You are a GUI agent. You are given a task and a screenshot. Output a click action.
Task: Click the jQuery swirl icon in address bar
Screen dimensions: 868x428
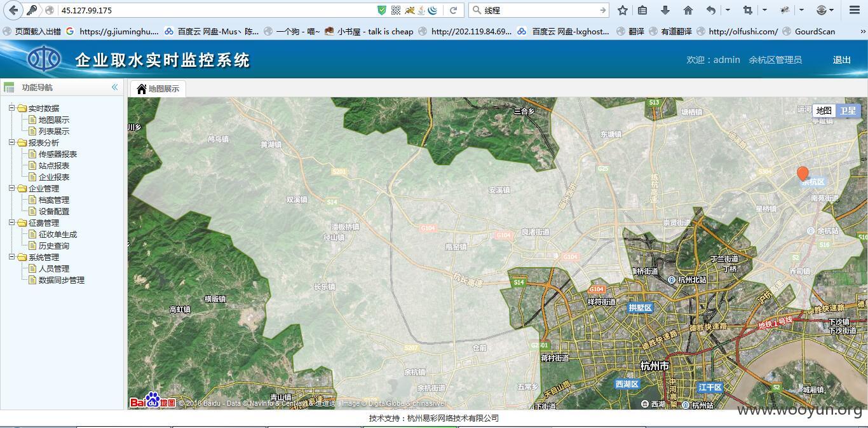(433, 10)
